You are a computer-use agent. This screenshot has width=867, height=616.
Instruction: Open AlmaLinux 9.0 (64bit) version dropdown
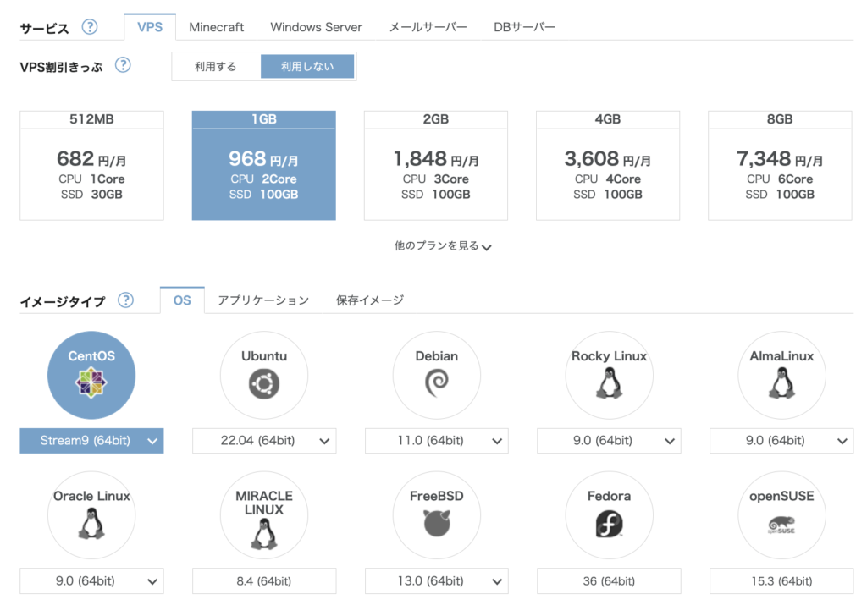pos(781,441)
